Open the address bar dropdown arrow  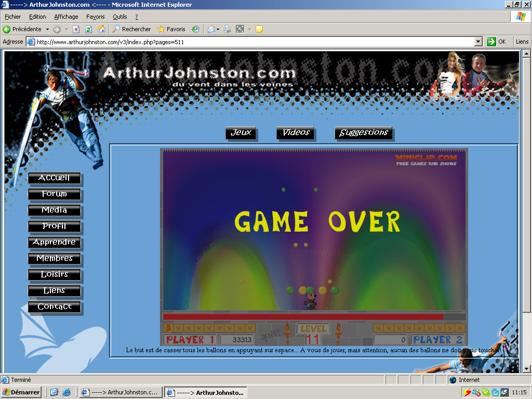click(478, 42)
